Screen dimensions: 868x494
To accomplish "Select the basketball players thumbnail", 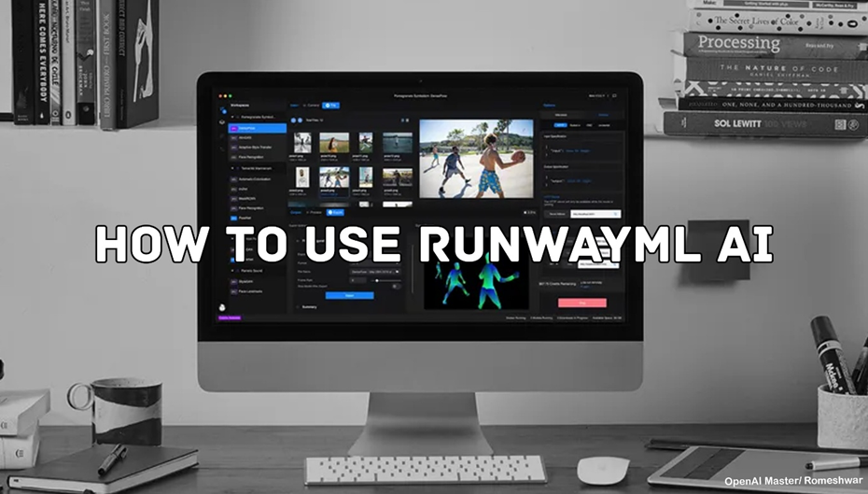I will point(334,177).
